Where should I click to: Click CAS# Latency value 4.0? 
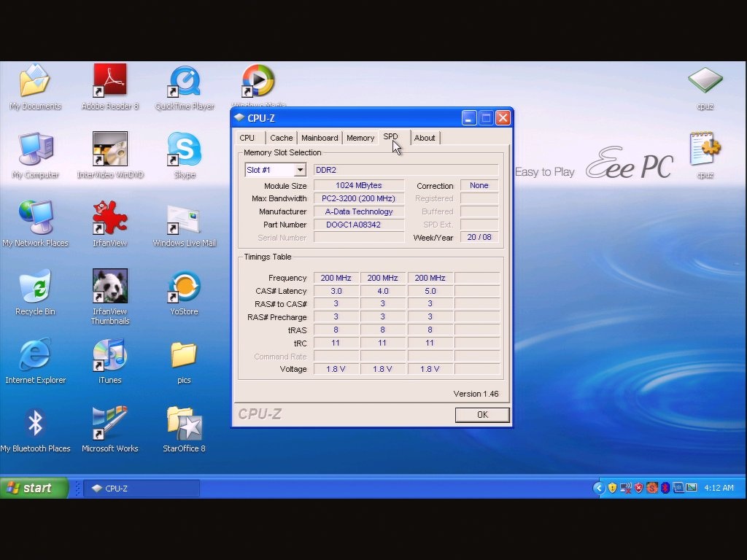[x=382, y=291]
